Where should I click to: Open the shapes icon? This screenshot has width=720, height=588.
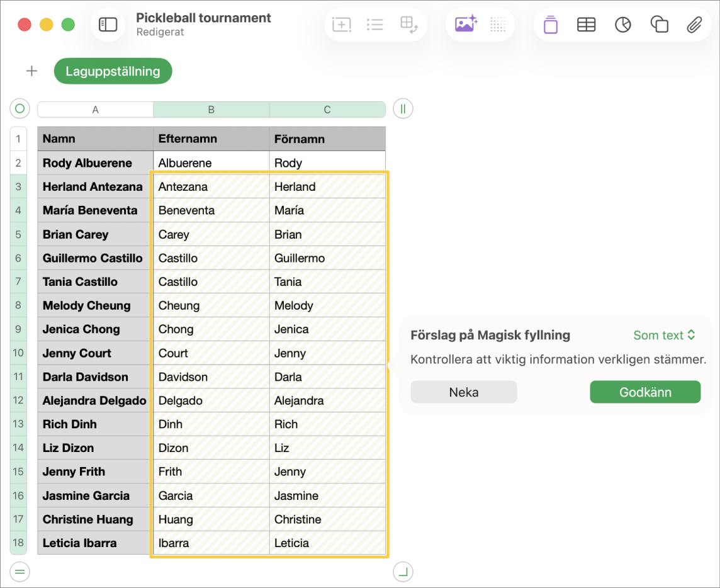660,25
